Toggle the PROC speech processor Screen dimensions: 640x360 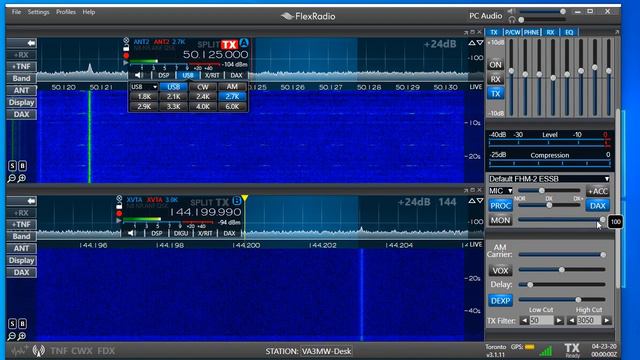click(x=500, y=205)
